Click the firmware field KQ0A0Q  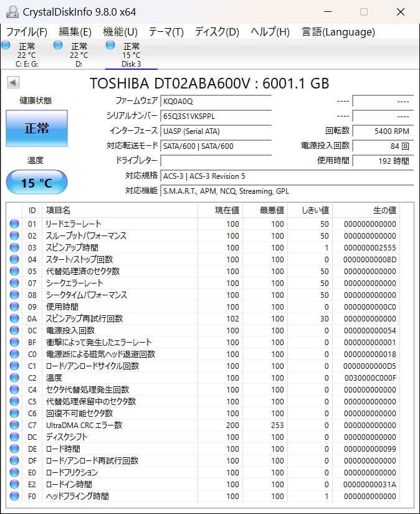tap(216, 101)
